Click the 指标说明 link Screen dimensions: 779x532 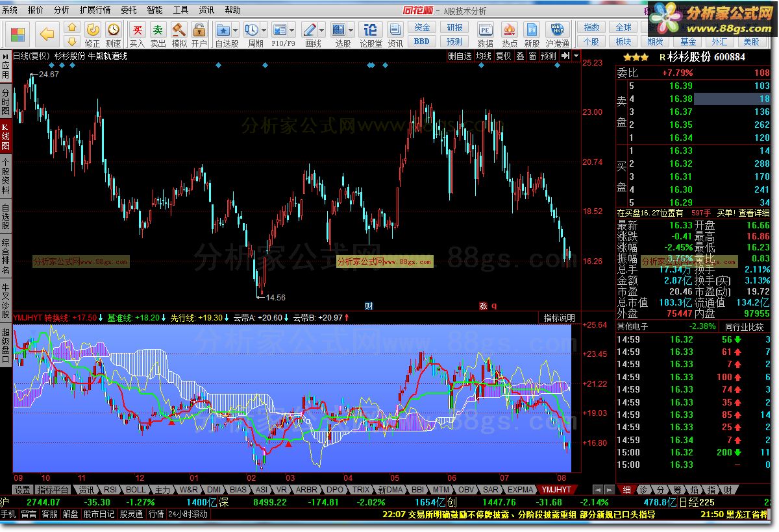click(x=559, y=317)
